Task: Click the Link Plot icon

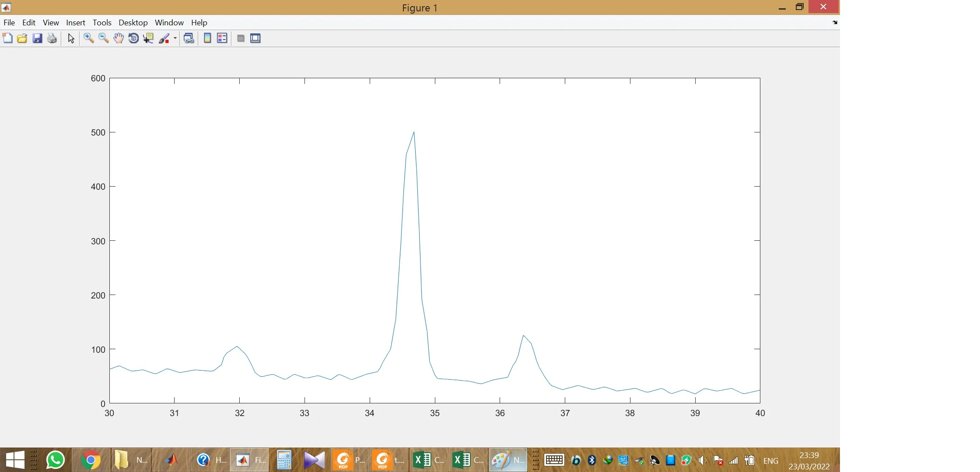Action: pyautogui.click(x=189, y=38)
